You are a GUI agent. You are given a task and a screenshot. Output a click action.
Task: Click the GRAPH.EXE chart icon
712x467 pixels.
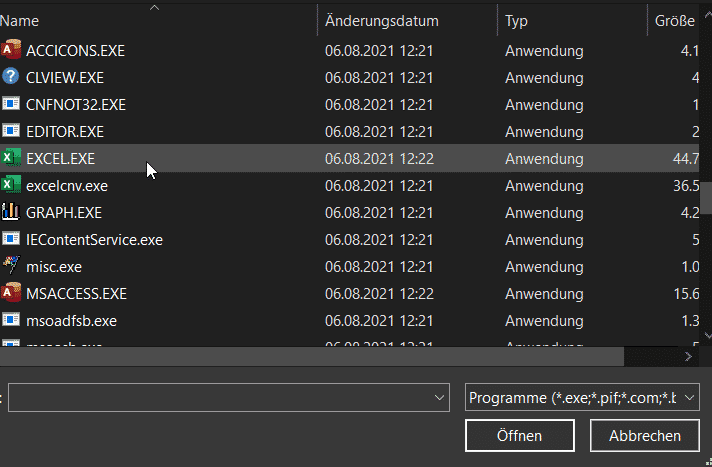10,212
